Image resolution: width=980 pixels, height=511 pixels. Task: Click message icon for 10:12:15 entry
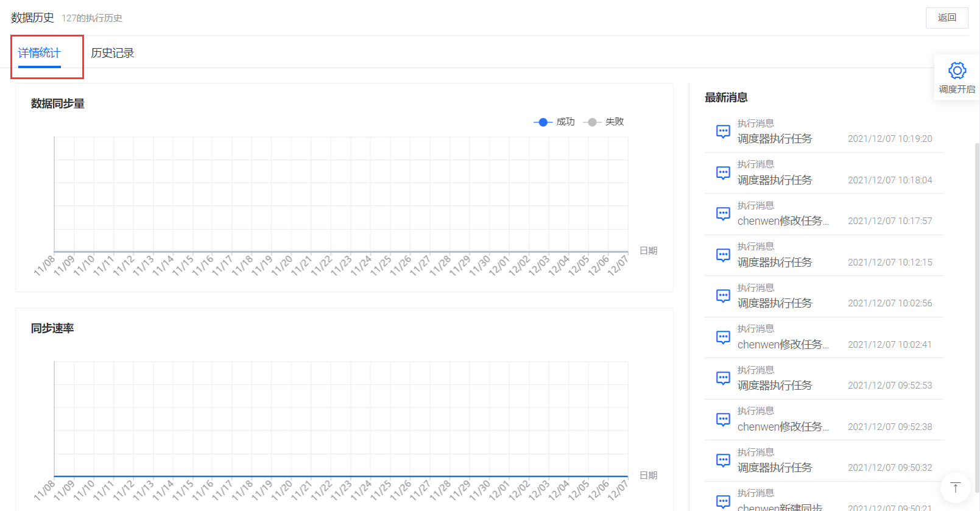pos(723,255)
